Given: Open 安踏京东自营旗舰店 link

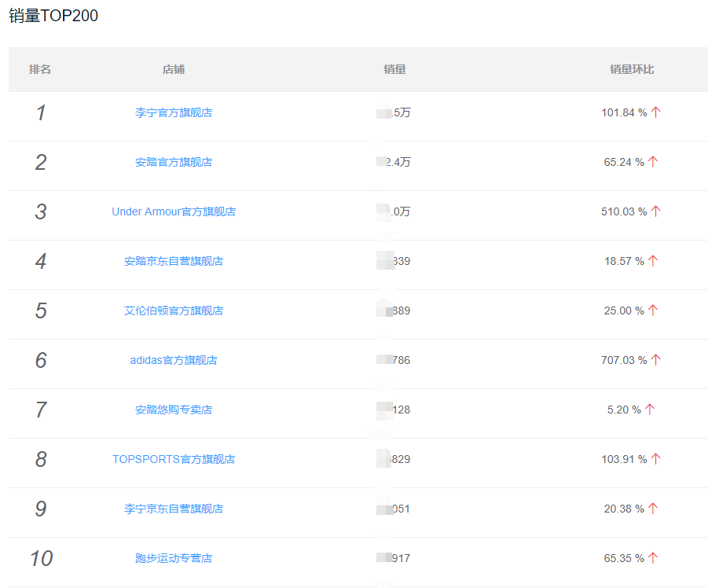Looking at the screenshot, I should pyautogui.click(x=174, y=261).
